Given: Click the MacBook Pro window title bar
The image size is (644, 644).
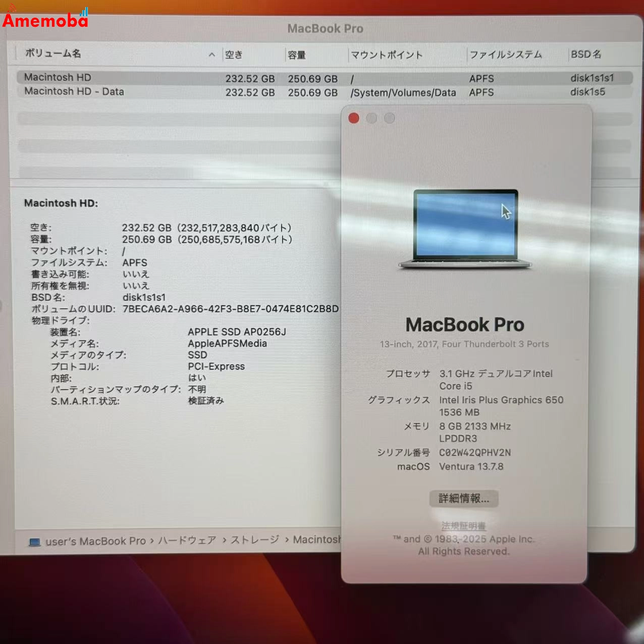Looking at the screenshot, I should [x=326, y=28].
